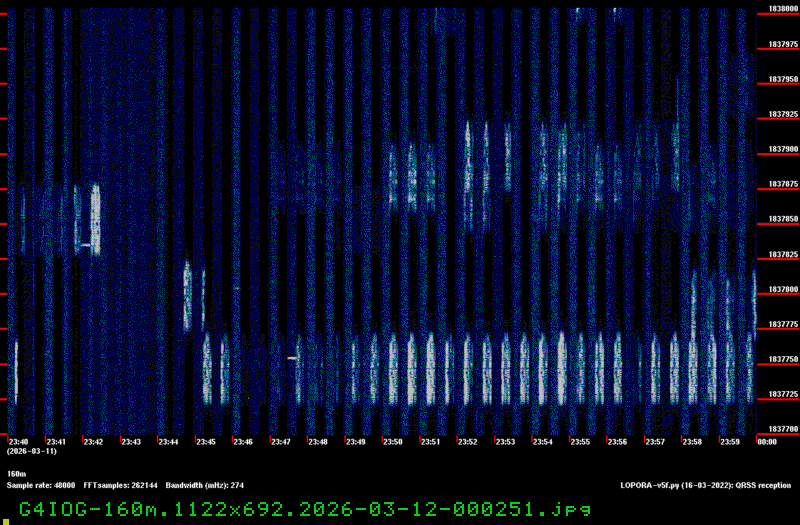Select the 23:40 time axis label
The image size is (800, 525).
tap(18, 442)
